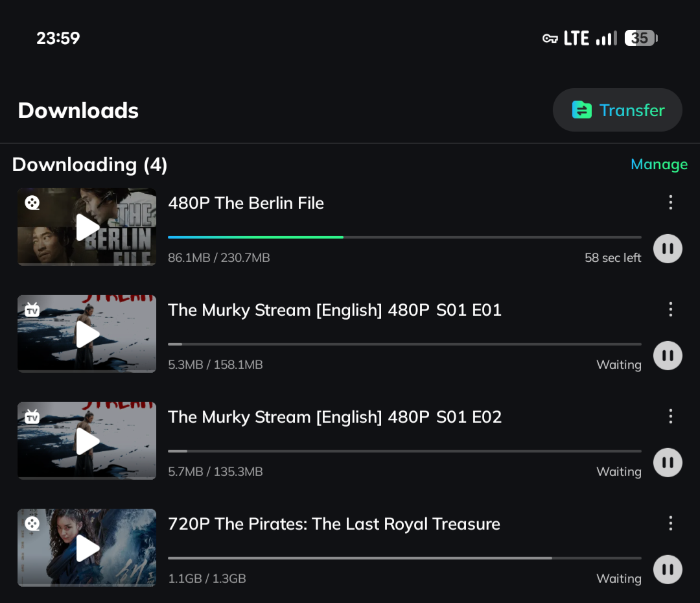The height and width of the screenshot is (603, 700).
Task: Play The Murky Stream S01 E02 thumbnail
Action: (87, 441)
